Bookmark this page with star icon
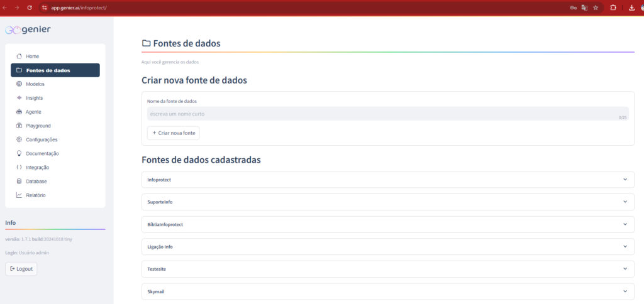644x304 pixels. (x=596, y=8)
